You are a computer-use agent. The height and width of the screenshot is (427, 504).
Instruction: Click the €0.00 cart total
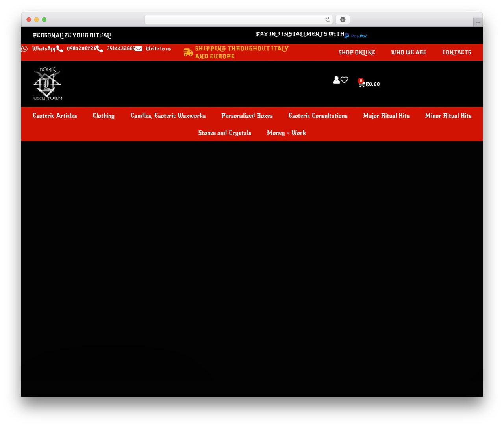tap(373, 84)
